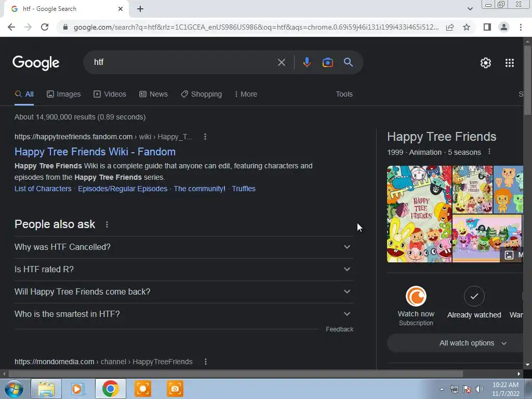The image size is (532, 399).
Task: Open the Google apps grid
Action: click(x=510, y=63)
